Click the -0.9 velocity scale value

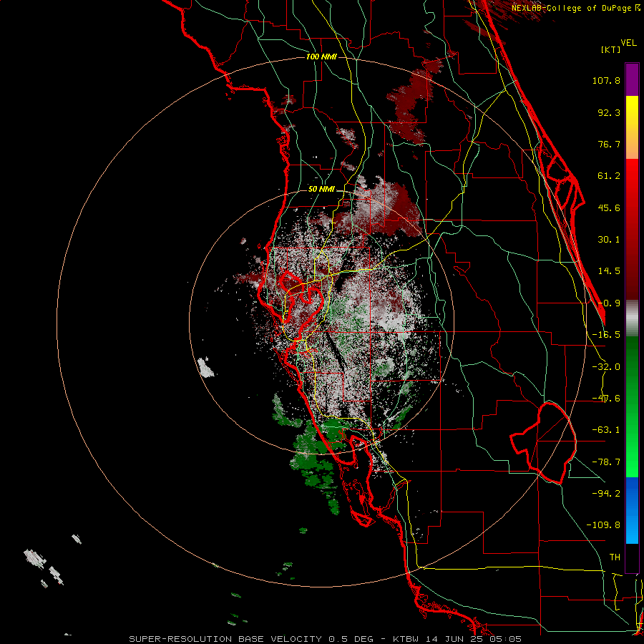click(x=609, y=303)
